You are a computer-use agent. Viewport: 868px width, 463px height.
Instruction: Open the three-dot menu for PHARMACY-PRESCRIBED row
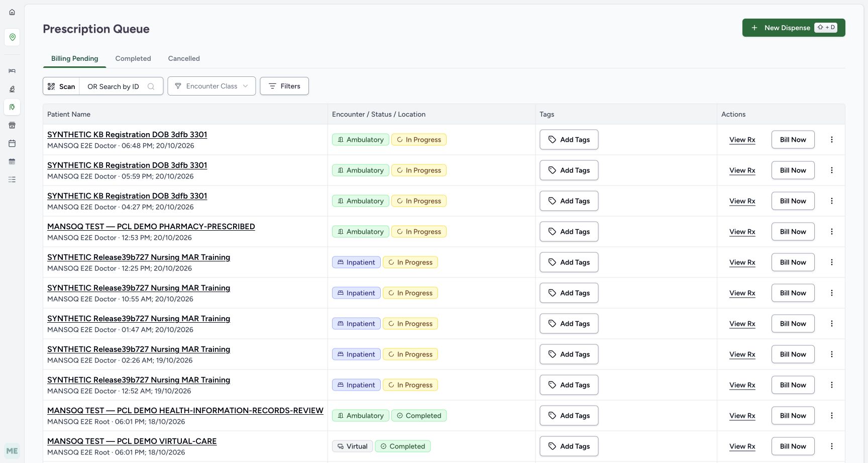point(832,232)
